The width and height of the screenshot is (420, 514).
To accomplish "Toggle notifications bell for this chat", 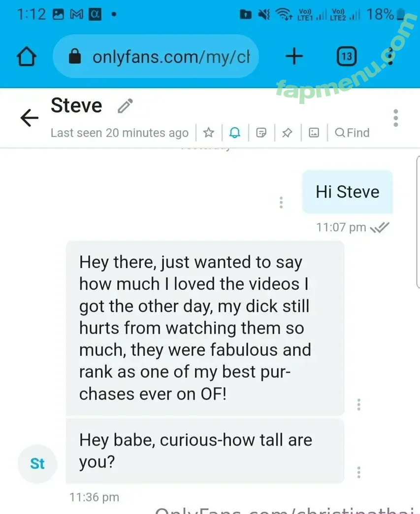I will tap(235, 133).
